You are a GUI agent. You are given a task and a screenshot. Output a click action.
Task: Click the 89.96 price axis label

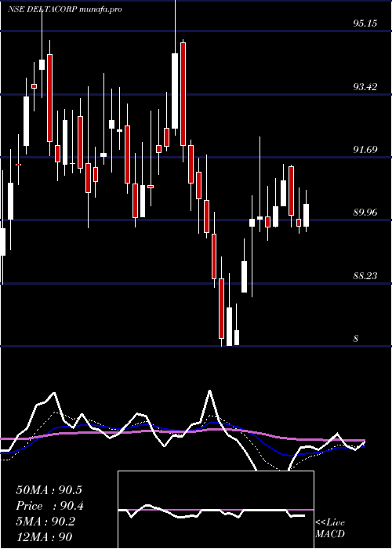click(x=365, y=213)
